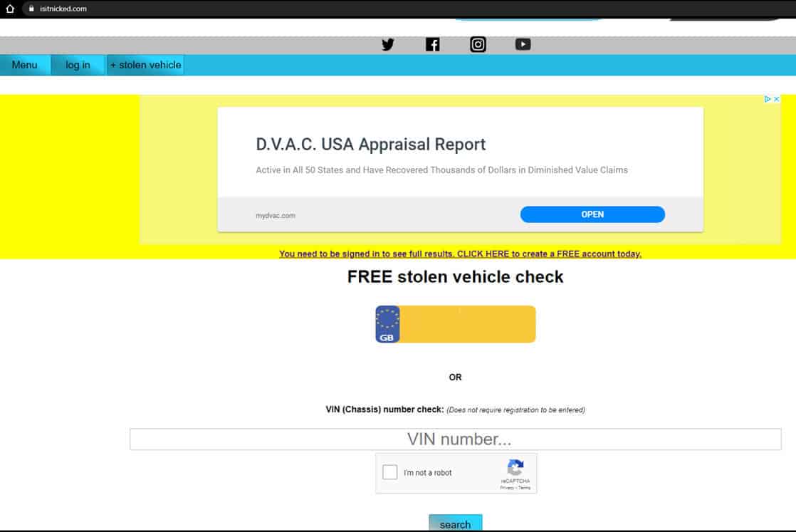Open the reCAPTCHA Terms link

525,488
